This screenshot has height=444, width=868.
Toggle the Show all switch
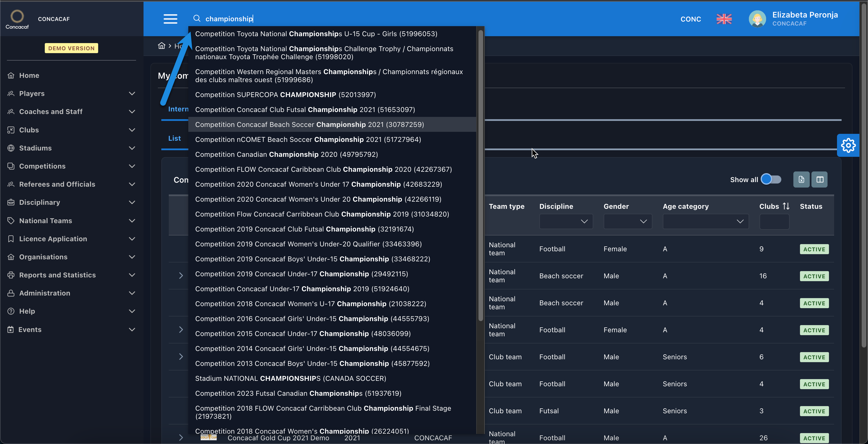[771, 179]
